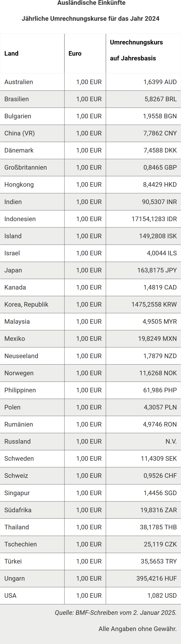Select the 35,5653 TRY rate value
Screen dimensions: 181x644
pyautogui.click(x=159, y=561)
